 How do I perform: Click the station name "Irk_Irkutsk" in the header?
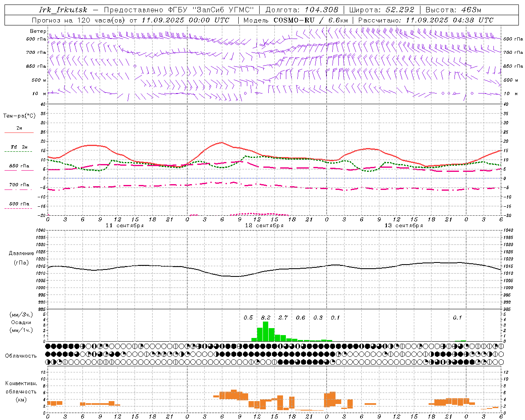pyautogui.click(x=63, y=10)
